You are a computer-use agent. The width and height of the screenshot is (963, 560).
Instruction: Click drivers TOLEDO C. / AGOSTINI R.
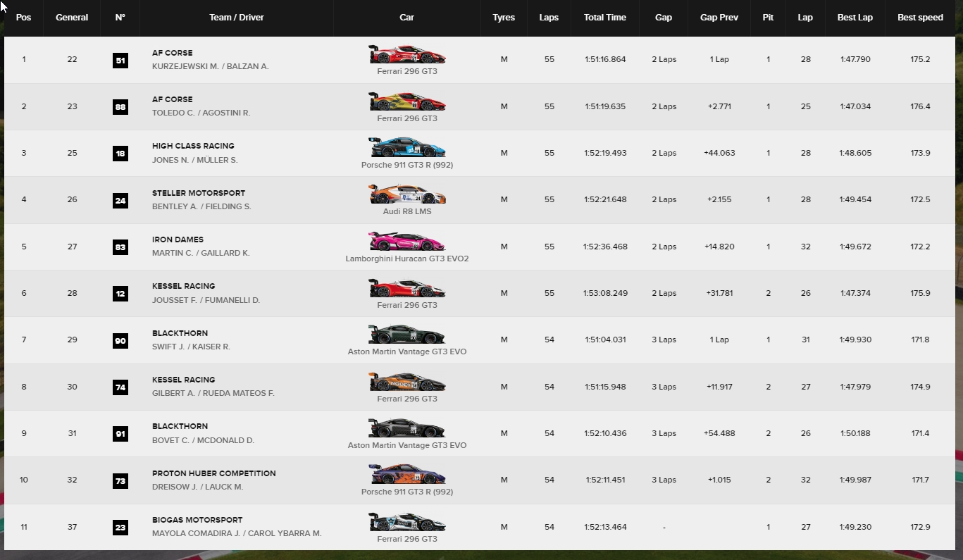(201, 113)
